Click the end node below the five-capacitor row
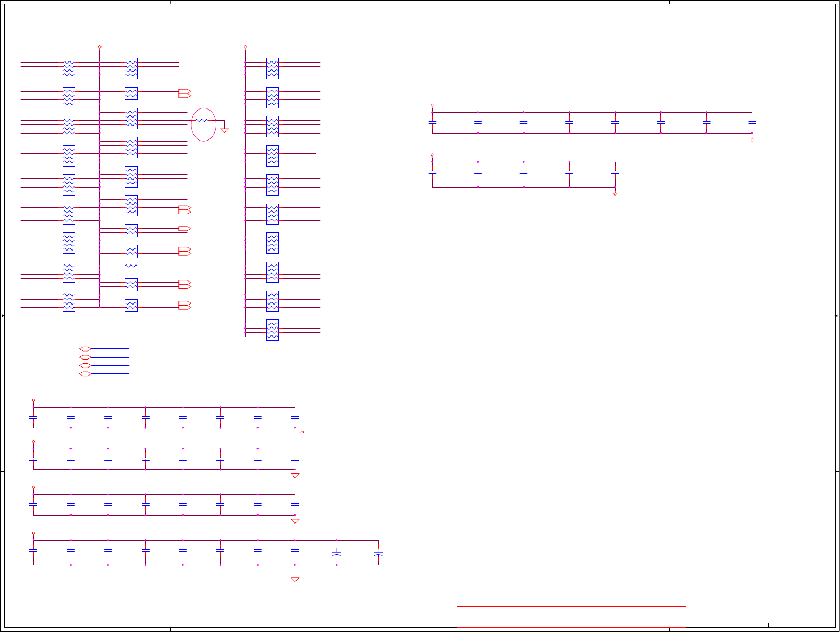 click(x=615, y=194)
